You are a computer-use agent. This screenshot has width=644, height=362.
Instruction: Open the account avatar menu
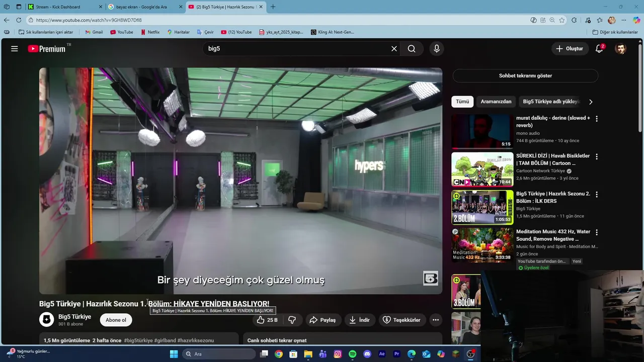pyautogui.click(x=621, y=49)
